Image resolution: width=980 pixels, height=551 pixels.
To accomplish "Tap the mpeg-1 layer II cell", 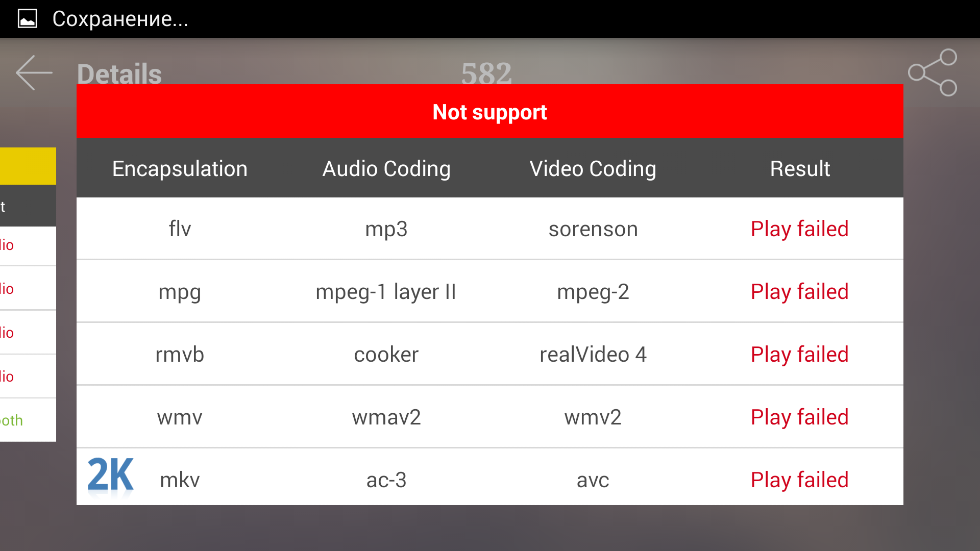I will (386, 292).
